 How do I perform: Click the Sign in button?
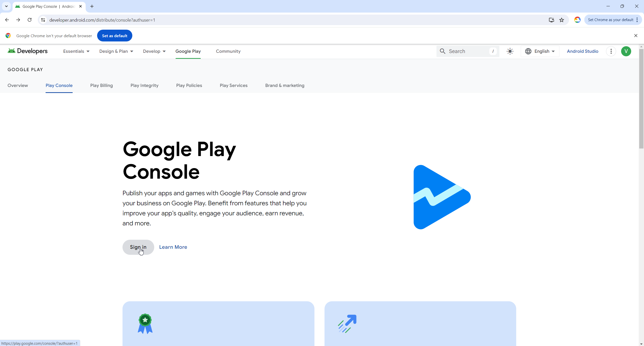click(x=138, y=247)
